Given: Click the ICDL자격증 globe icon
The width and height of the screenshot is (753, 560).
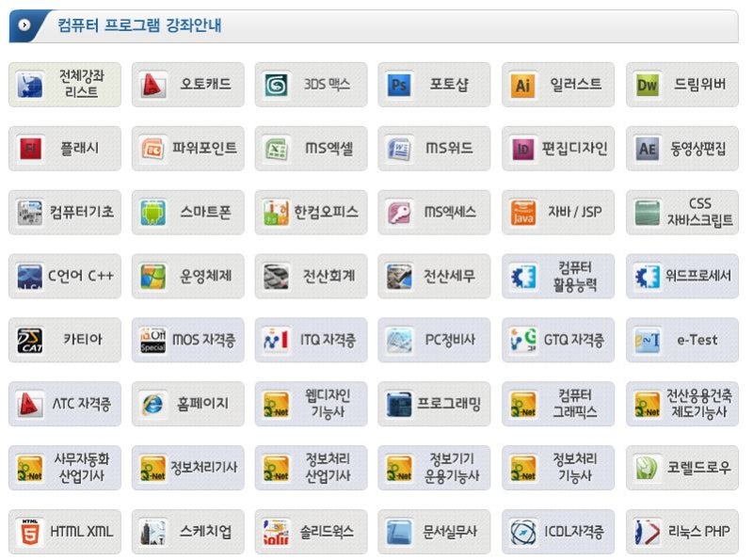Looking at the screenshot, I should coord(523,532).
